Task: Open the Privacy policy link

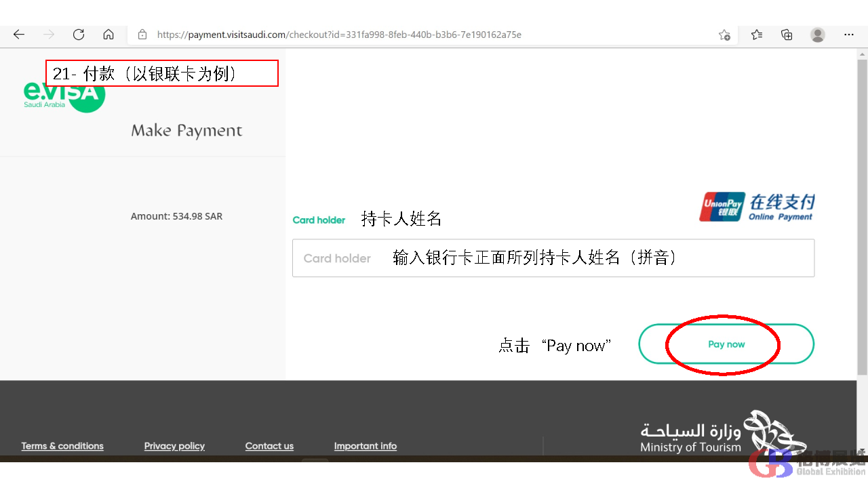Action: (x=174, y=446)
